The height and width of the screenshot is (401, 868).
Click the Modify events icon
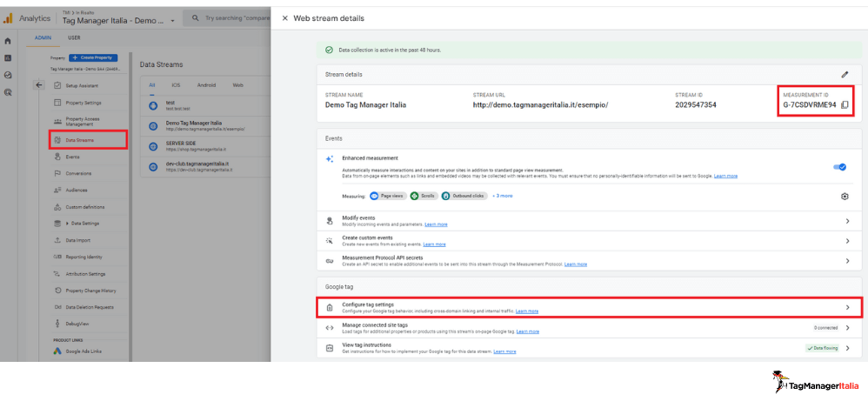tap(330, 221)
